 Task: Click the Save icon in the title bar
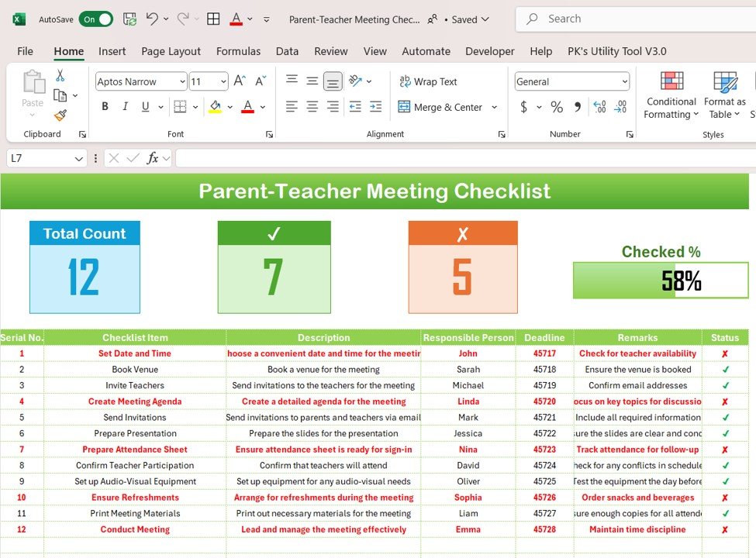click(x=129, y=19)
